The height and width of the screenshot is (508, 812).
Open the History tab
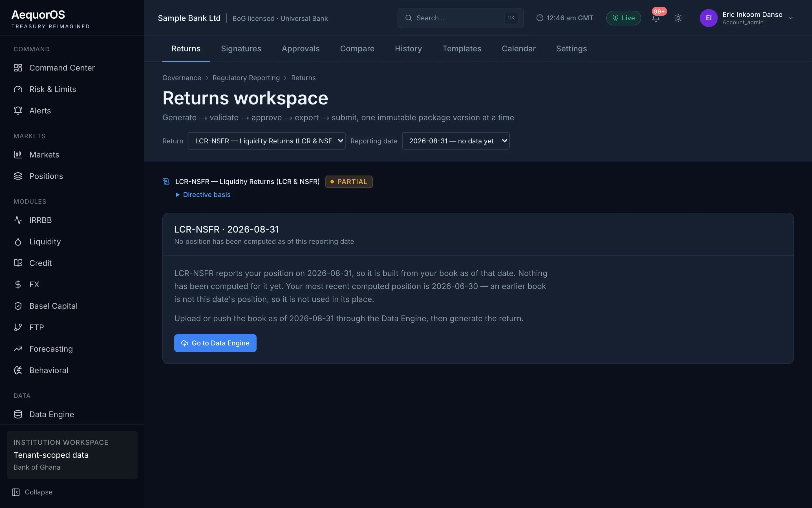click(x=408, y=49)
